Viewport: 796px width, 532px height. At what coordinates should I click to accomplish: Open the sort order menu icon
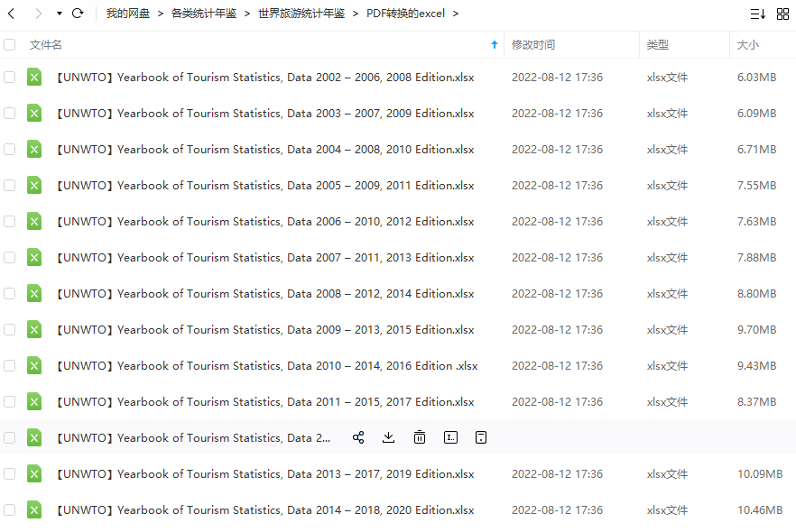pos(757,14)
